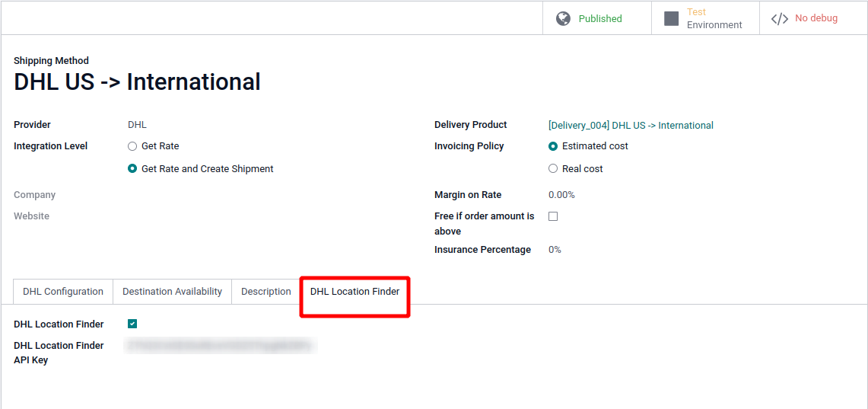Click the Test Environment square icon
Screen dimensions: 868x409
point(671,18)
